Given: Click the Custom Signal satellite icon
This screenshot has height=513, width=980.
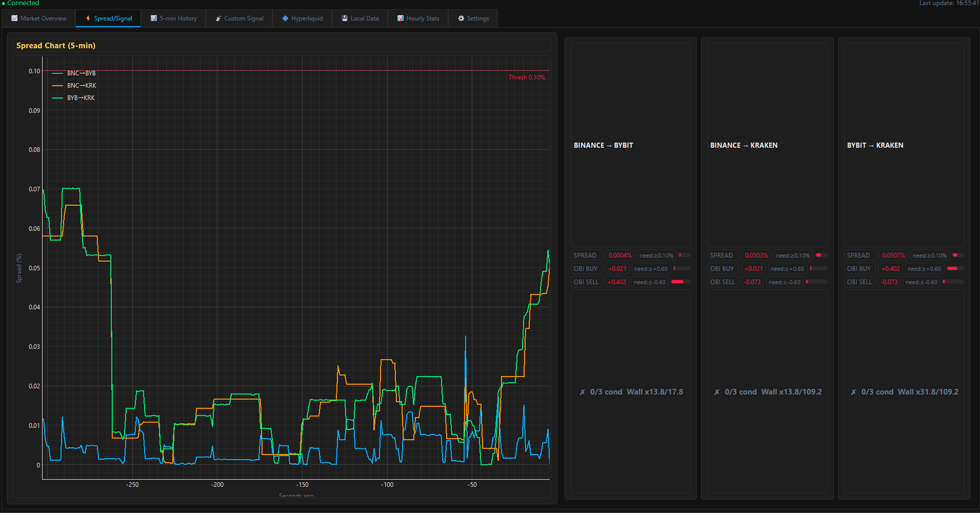Looking at the screenshot, I should click(x=218, y=18).
